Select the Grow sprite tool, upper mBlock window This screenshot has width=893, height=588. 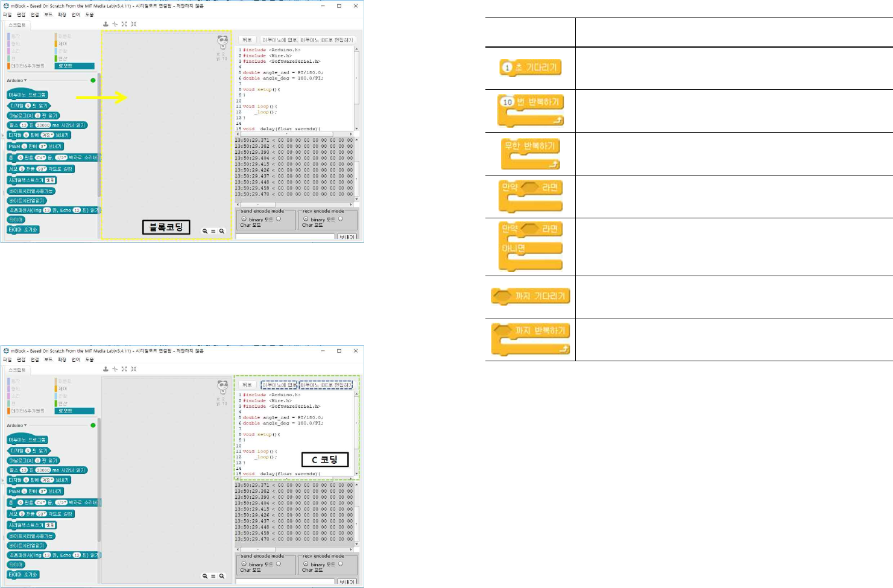tap(124, 24)
